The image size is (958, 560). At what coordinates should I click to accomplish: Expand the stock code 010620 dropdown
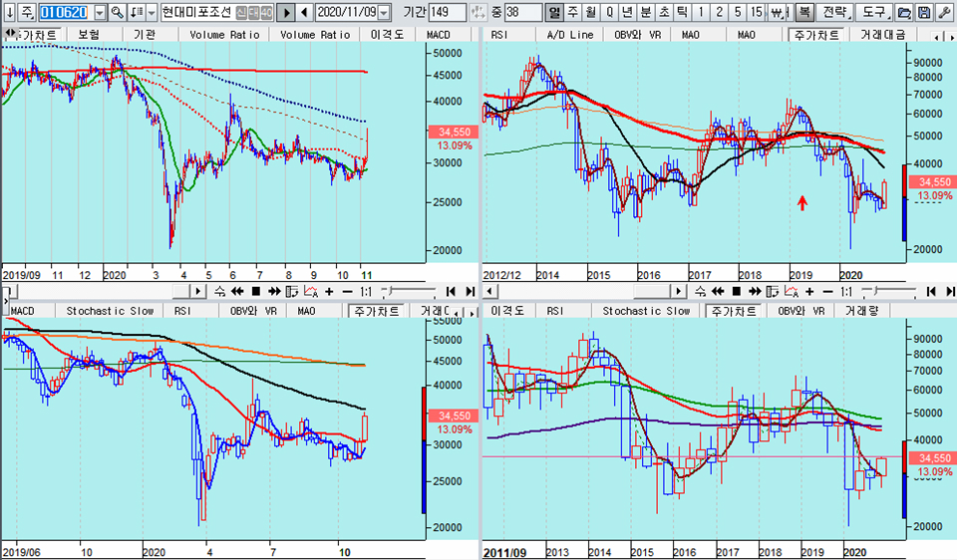[99, 12]
